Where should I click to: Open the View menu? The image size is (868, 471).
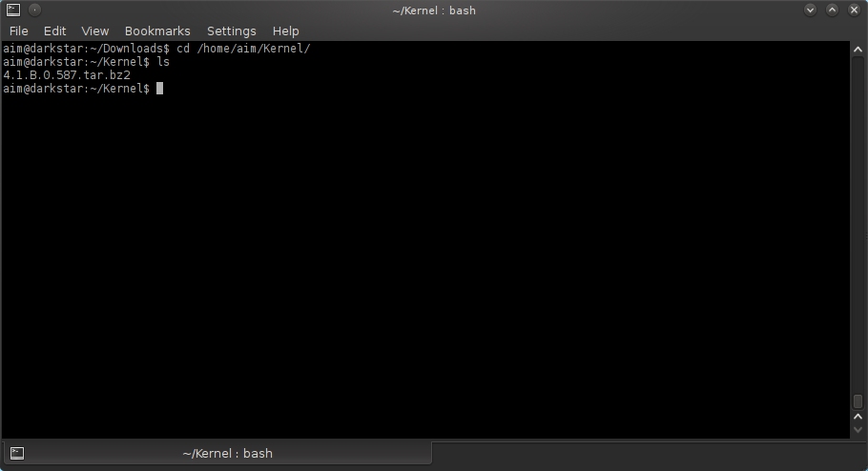pos(95,31)
